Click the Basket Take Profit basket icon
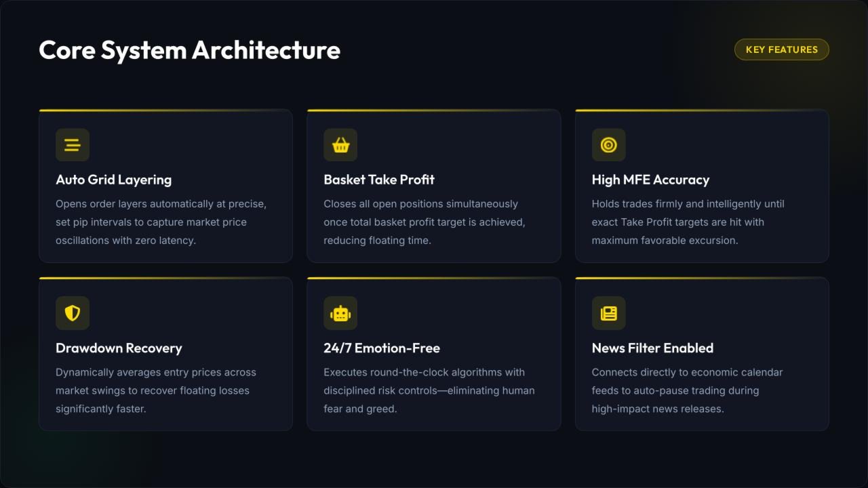The height and width of the screenshot is (488, 868). (340, 145)
